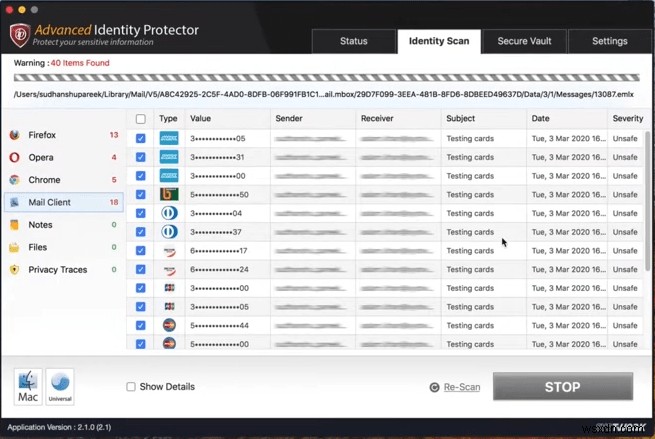This screenshot has height=439, width=655.
Task: Click the Amex card icon for value ending 05
Action: click(x=169, y=138)
